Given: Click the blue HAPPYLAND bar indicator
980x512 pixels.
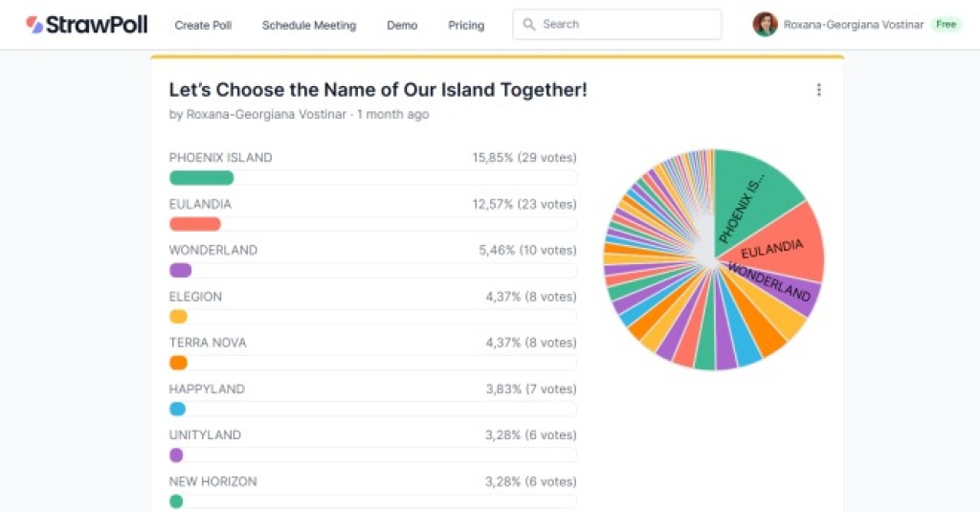Looking at the screenshot, I should pos(177,409).
